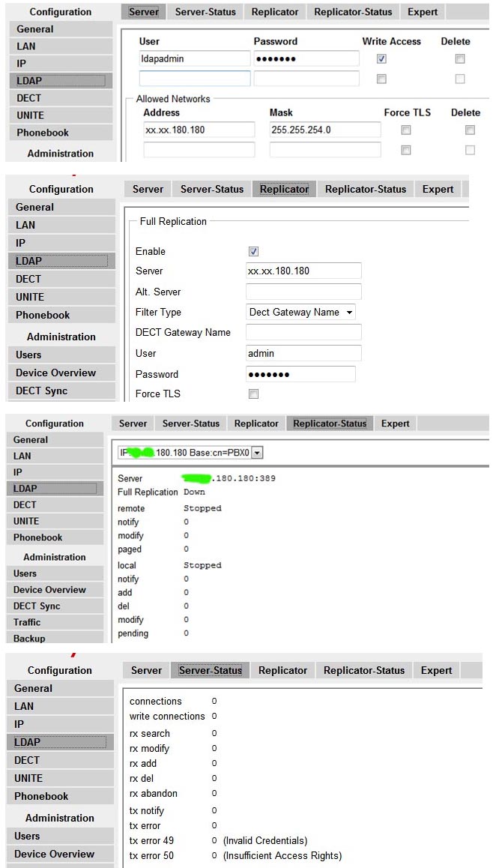Screen dimensions: 493x868
Task: In the connections counter screenshot, open Users in sidebar
Action: 60,836
